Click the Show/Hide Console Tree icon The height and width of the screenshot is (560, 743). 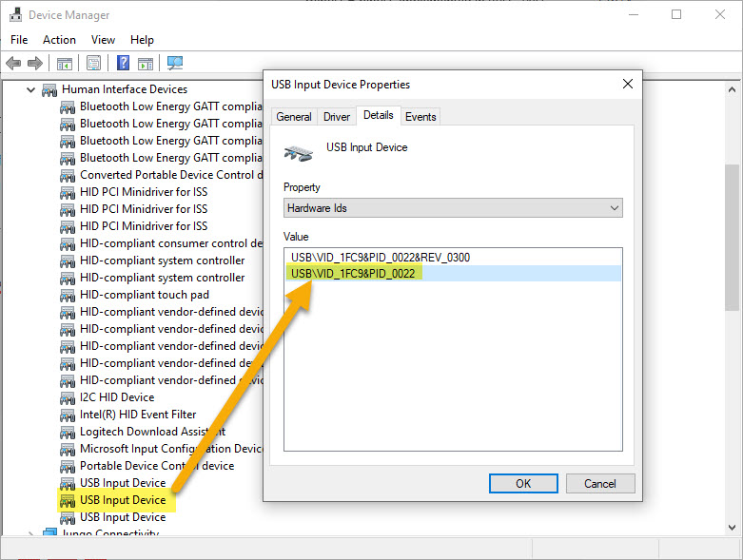(x=64, y=64)
